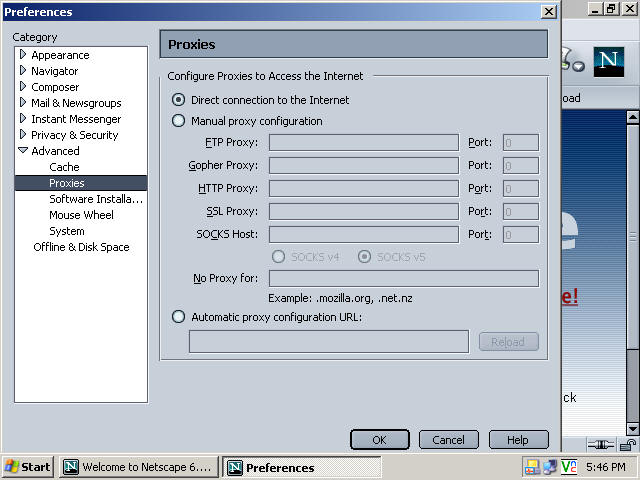The width and height of the screenshot is (640, 480).
Task: Click the SSL Proxy Port field
Action: point(521,211)
